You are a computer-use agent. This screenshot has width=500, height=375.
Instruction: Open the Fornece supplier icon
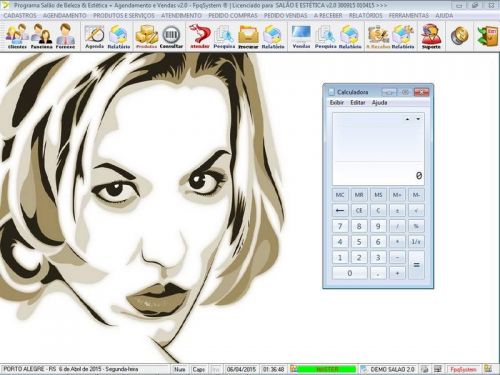click(x=66, y=36)
